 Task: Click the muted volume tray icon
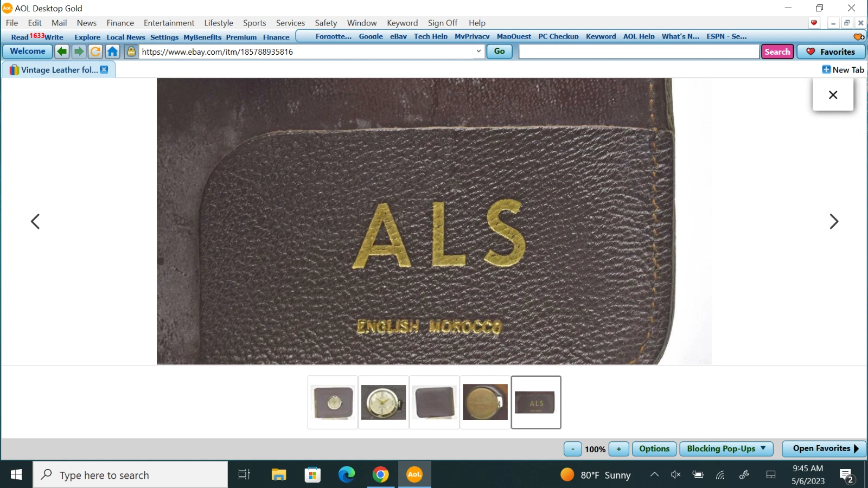point(675,475)
